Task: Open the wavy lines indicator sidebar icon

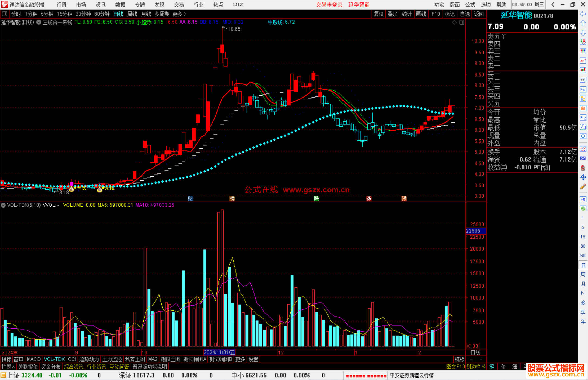Action: (583, 149)
